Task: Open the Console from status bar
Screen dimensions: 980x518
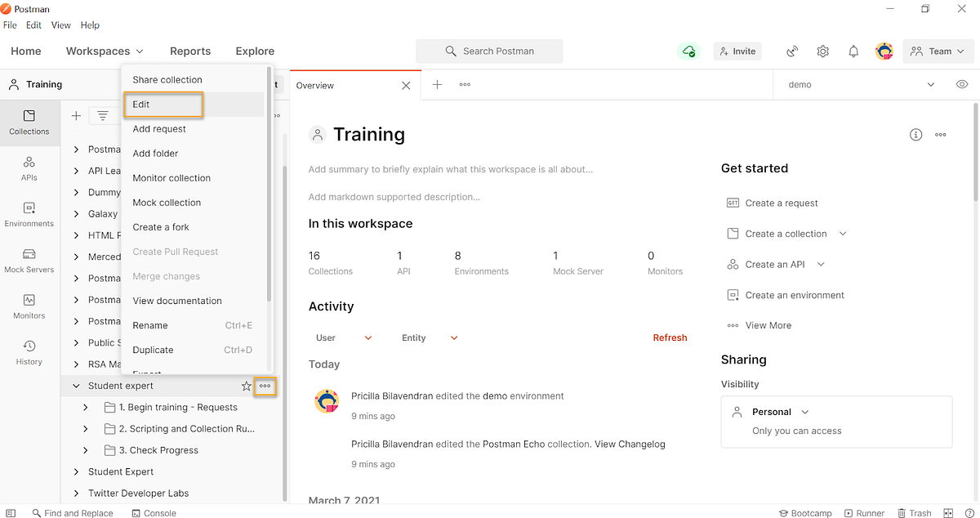Action: pos(153,513)
